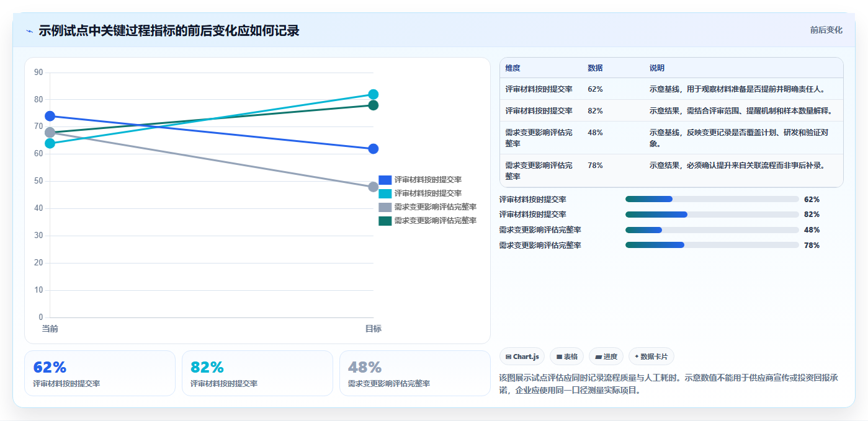The width and height of the screenshot is (868, 421).
Task: Click the description starting 示意结果，必须确认提升
Action: click(x=738, y=166)
